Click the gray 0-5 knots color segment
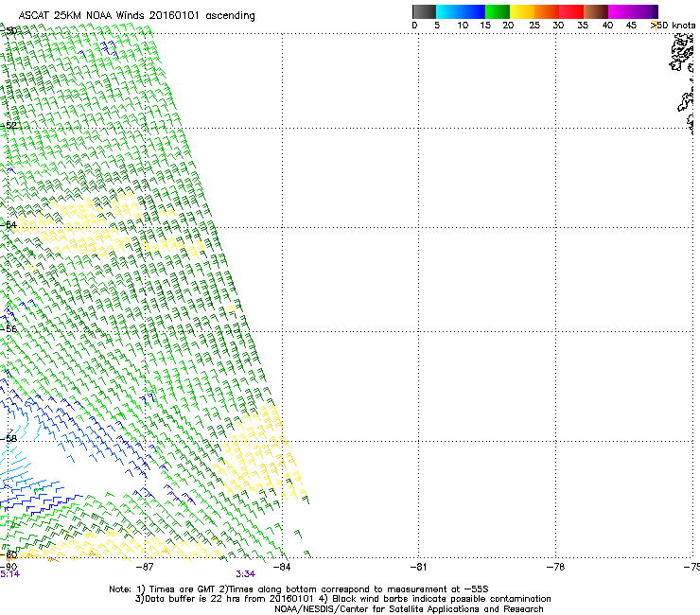The width and height of the screenshot is (700, 615). tap(424, 11)
